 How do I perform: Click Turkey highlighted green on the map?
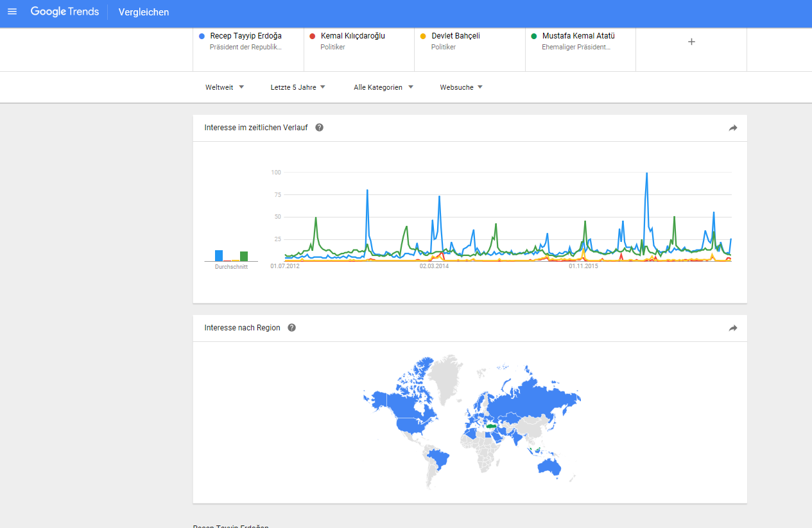pos(492,425)
